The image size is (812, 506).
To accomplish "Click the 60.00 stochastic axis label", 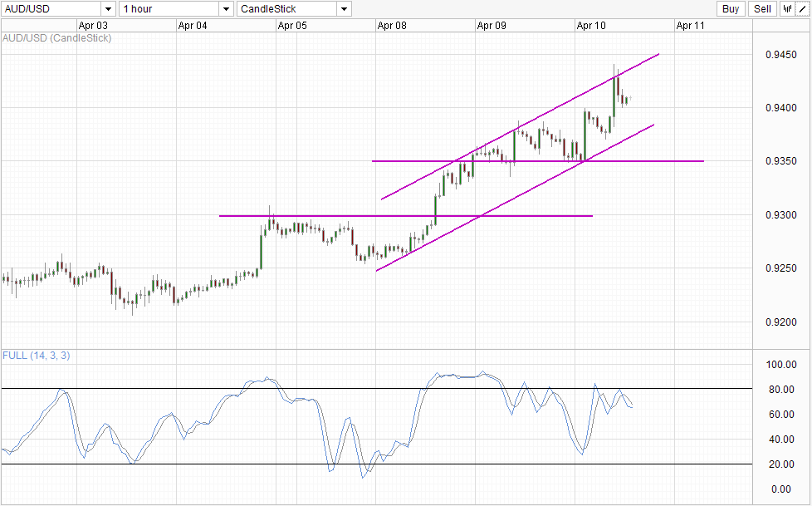I will tap(781, 415).
